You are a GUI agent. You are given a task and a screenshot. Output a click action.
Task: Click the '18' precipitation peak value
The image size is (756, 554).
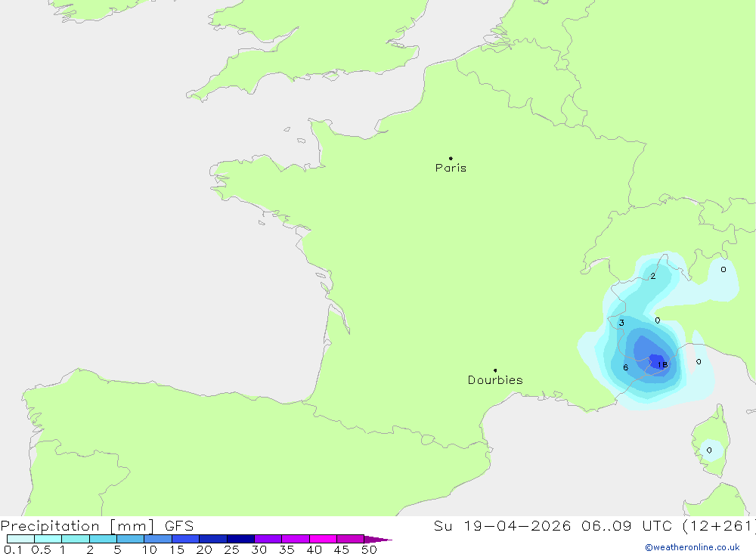tap(663, 365)
